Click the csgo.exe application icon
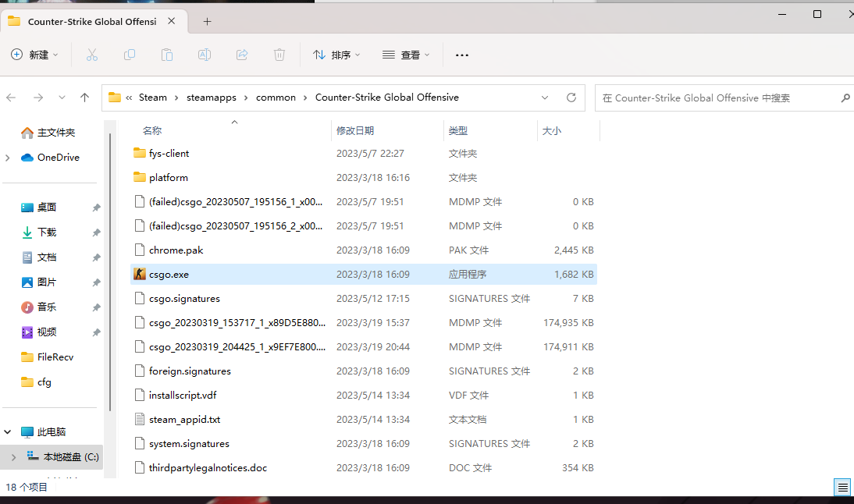Screen dimensions: 854x504 140,275
